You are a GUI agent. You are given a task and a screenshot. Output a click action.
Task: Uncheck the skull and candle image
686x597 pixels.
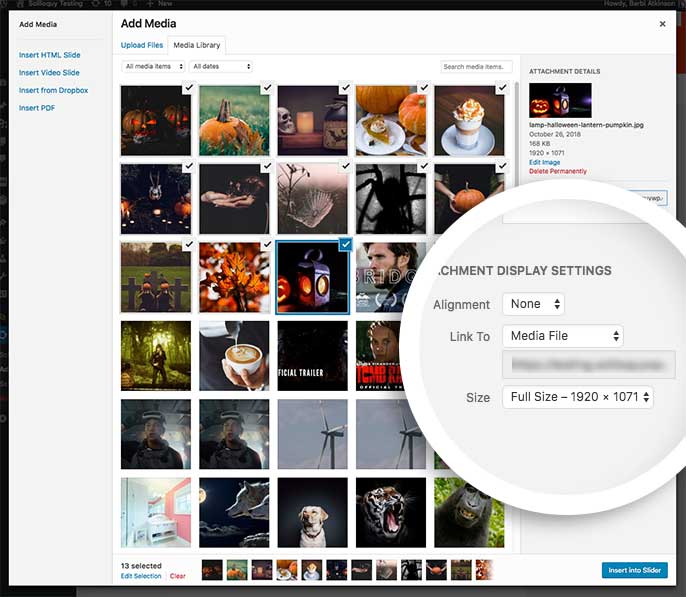pyautogui.click(x=346, y=87)
